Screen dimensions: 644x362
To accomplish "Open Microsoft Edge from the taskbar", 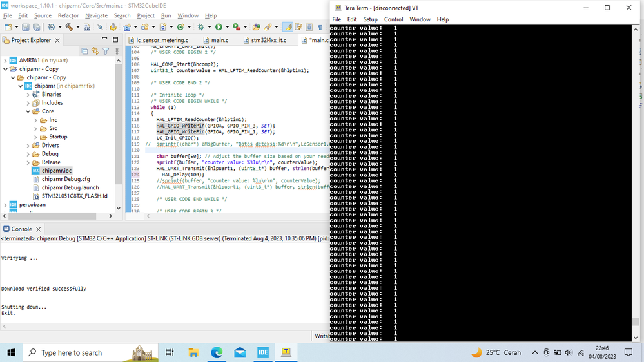I will [x=217, y=352].
